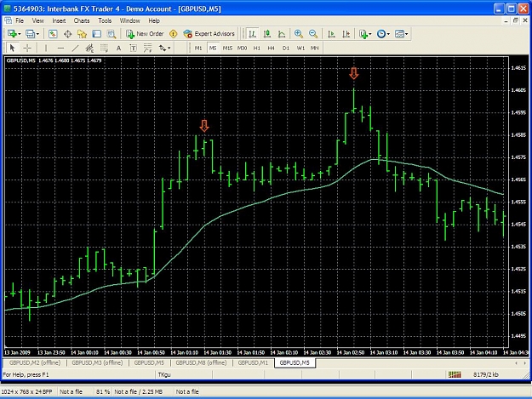The image size is (532, 399).
Task: Click the Profiles toolbar icon
Action: 31,33
